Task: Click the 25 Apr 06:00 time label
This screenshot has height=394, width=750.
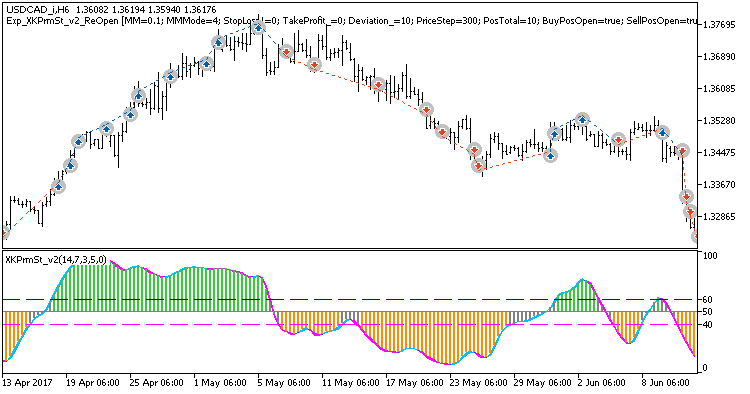Action: point(157,383)
